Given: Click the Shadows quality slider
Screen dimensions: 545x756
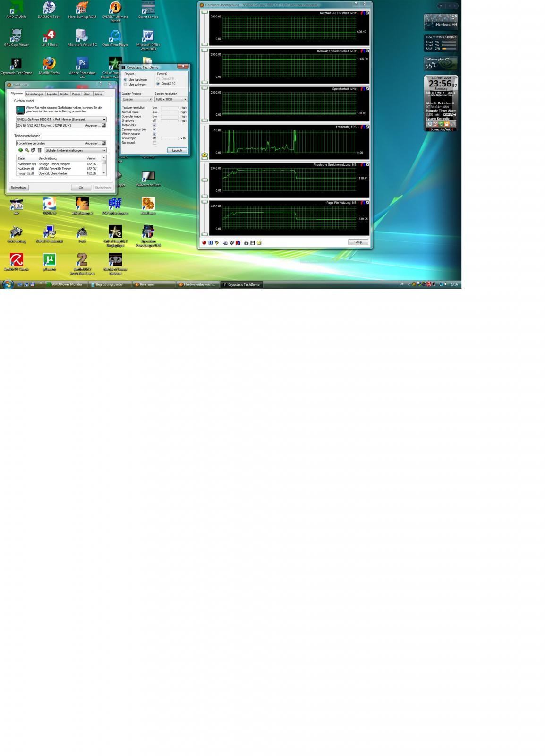Looking at the screenshot, I should 170,120.
